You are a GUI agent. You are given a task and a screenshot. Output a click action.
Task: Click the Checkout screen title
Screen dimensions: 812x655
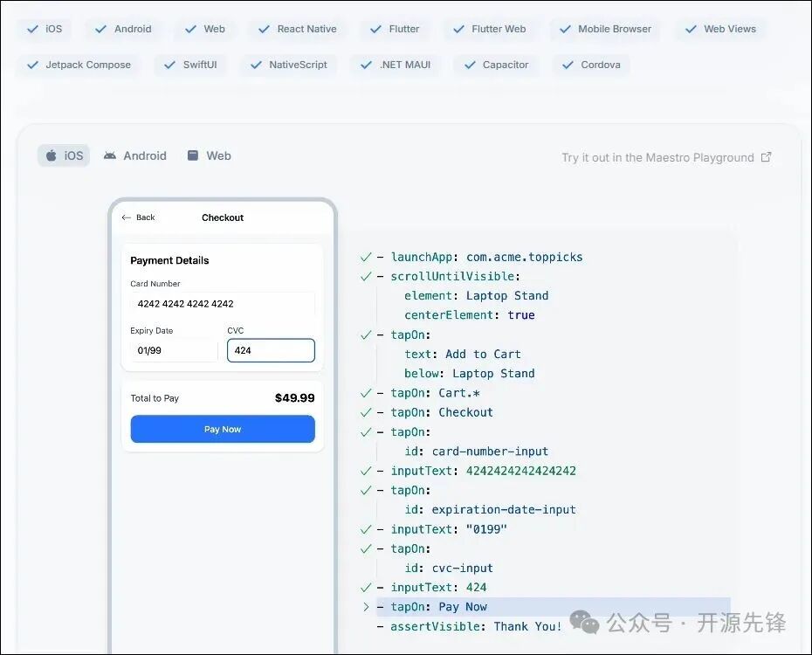pos(223,217)
